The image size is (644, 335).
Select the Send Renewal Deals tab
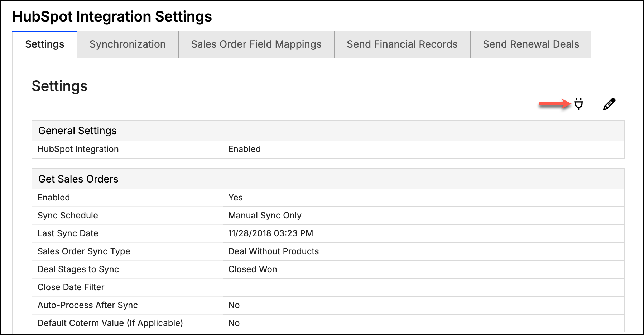pyautogui.click(x=531, y=44)
